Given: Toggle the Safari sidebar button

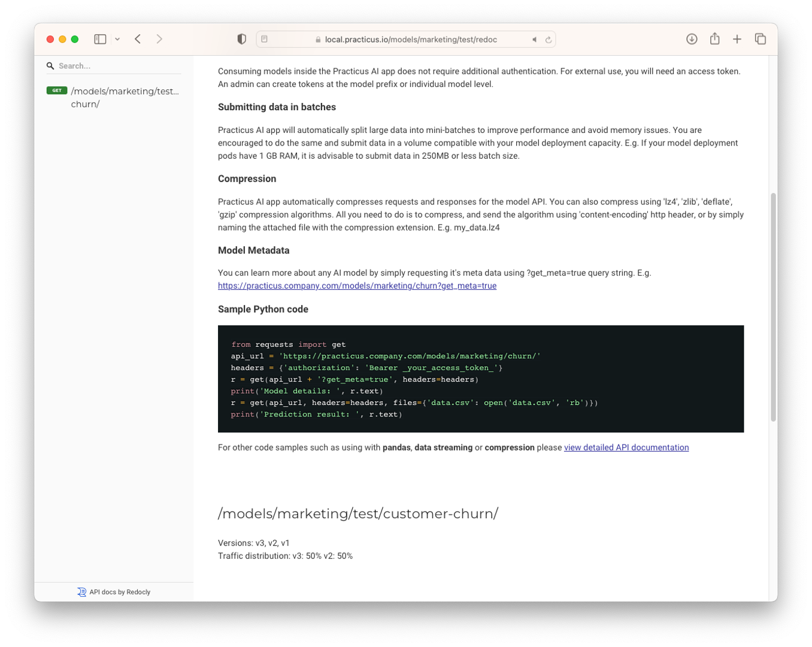Looking at the screenshot, I should click(100, 39).
